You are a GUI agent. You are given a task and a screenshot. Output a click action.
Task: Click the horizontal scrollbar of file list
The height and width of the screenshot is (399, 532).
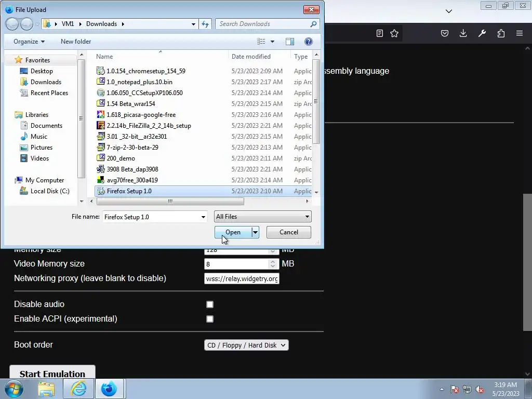click(x=170, y=201)
